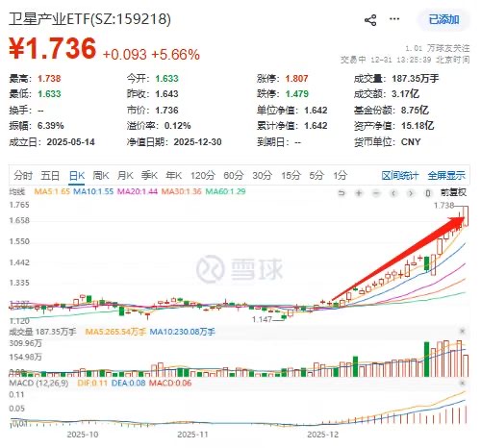
Task: Click the 基金份额 8.75亿 stat
Action: click(x=392, y=111)
